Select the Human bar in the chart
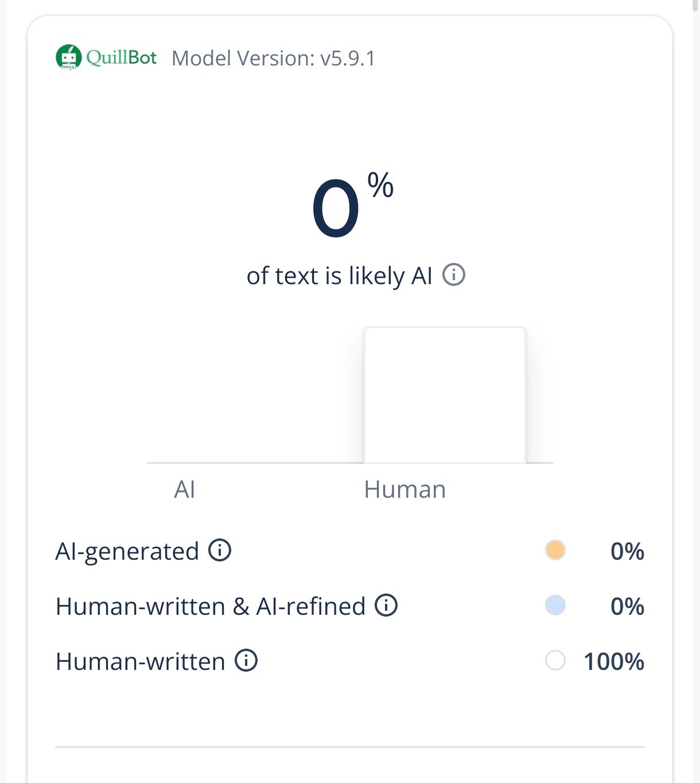The width and height of the screenshot is (700, 783). [445, 395]
